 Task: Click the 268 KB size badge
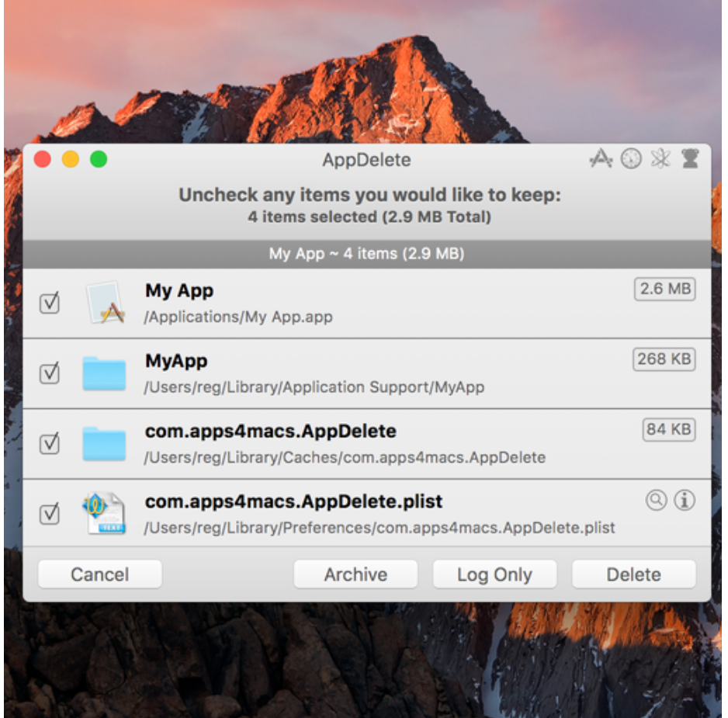tap(664, 359)
